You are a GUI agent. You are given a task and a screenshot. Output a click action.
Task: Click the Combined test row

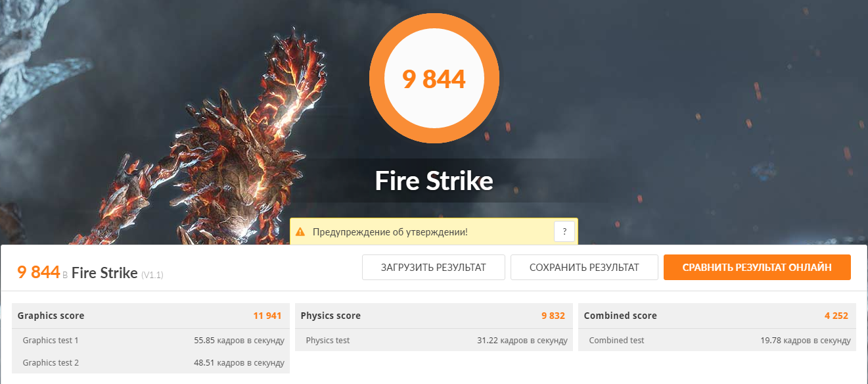tap(717, 340)
